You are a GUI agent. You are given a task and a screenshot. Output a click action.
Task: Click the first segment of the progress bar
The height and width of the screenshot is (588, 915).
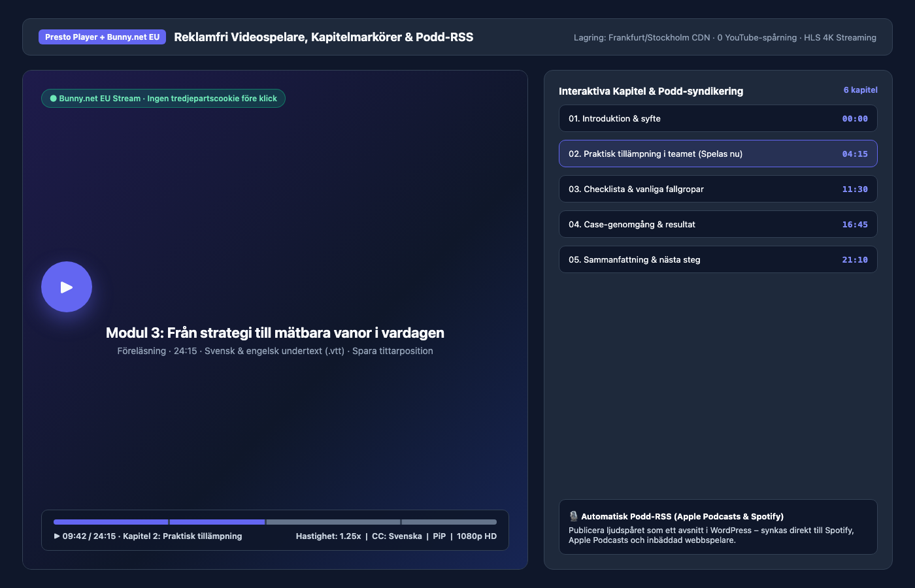tap(110, 522)
